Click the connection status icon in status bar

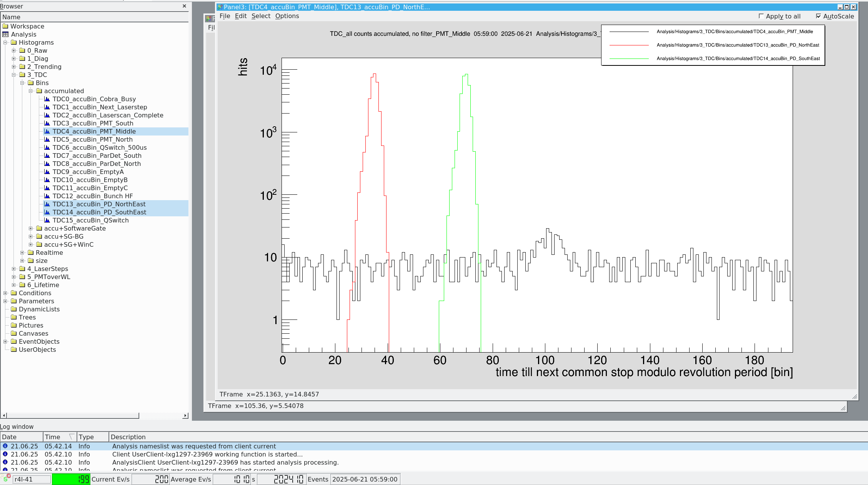(x=6, y=478)
